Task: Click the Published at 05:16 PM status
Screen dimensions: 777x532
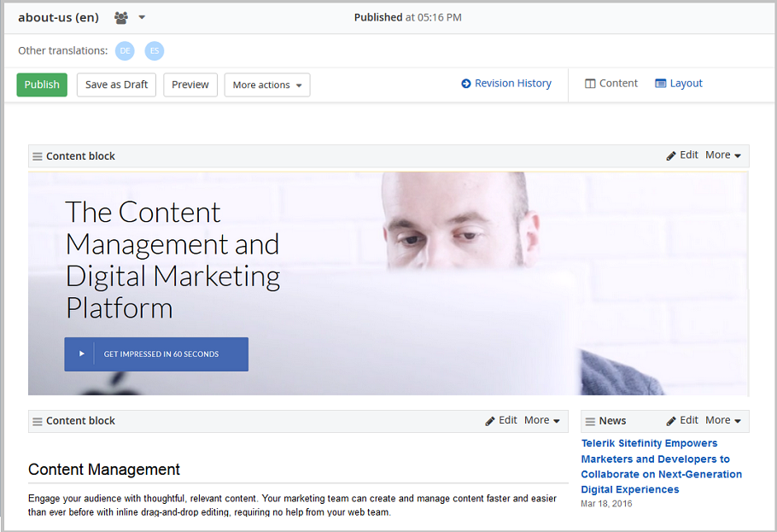Action: 408,17
